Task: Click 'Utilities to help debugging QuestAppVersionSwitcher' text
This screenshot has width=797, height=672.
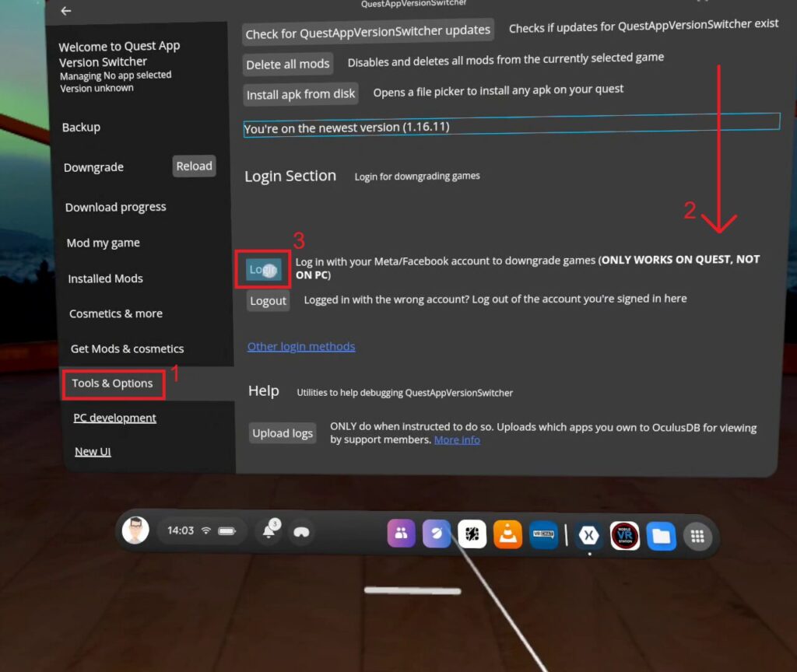Action: click(x=405, y=393)
